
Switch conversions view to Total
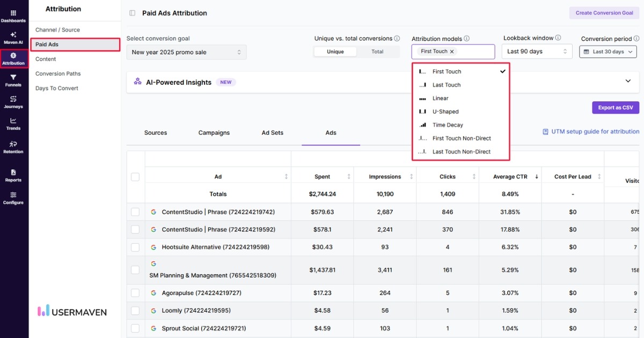(377, 51)
